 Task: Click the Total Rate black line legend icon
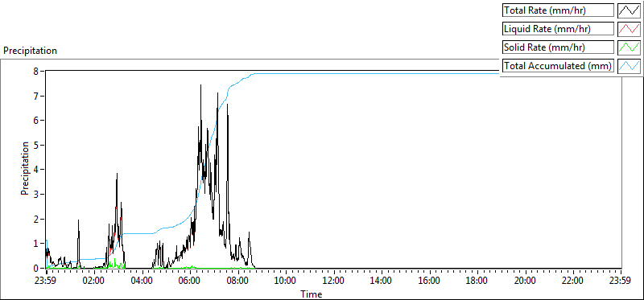pyautogui.click(x=629, y=10)
